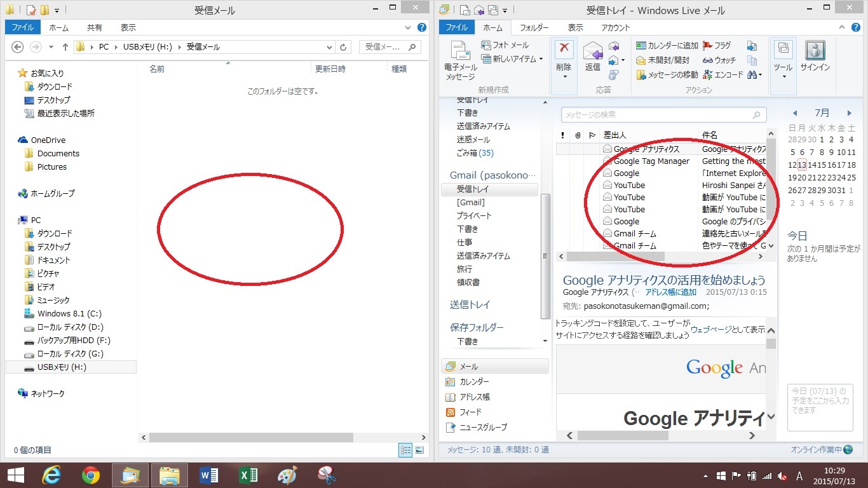Open Live Mail File (ファイル) menu
Image resolution: width=868 pixels, height=488 pixels.
[457, 27]
